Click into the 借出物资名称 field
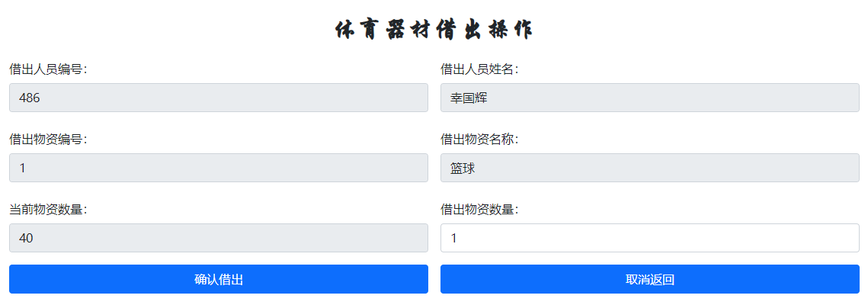 click(650, 168)
